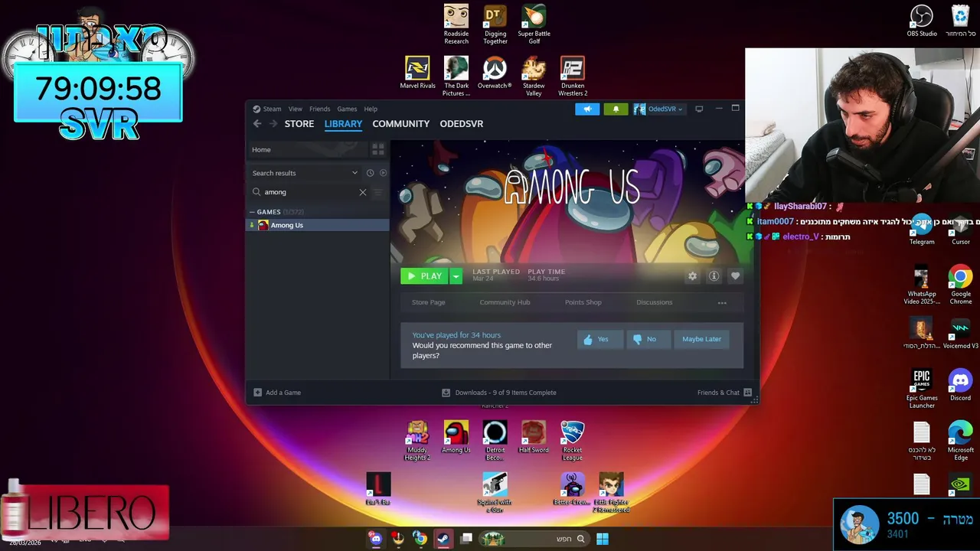980x551 pixels.
Task: Open Friends & Chat
Action: pos(724,393)
